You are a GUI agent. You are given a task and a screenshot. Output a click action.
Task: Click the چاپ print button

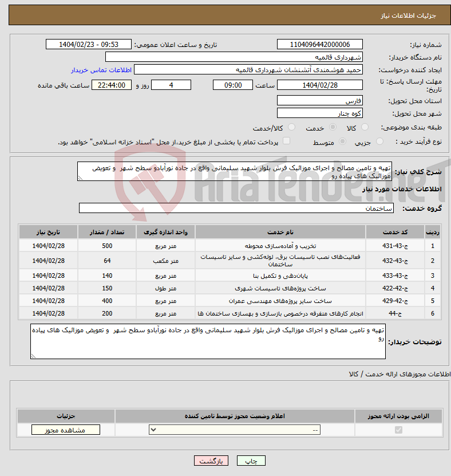251,461
